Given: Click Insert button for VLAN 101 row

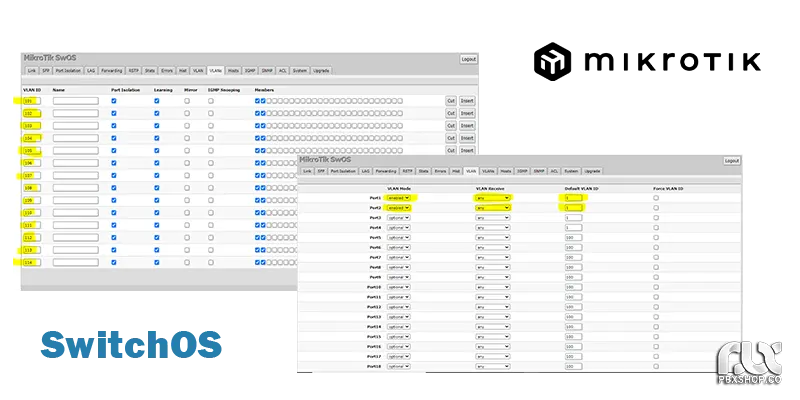Looking at the screenshot, I should pyautogui.click(x=466, y=101).
